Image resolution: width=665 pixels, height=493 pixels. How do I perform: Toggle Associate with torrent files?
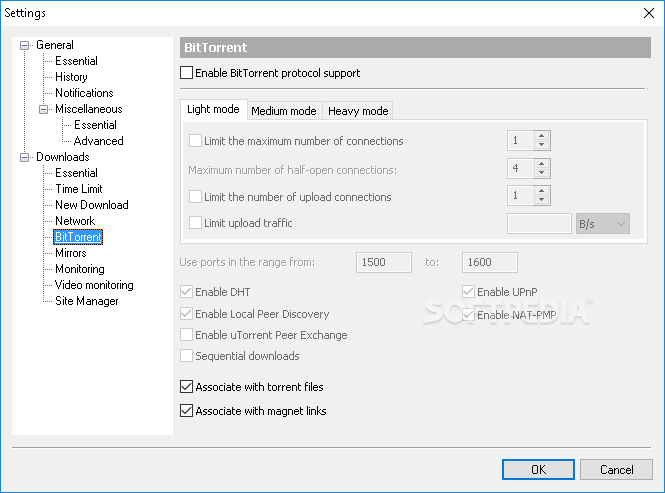pyautogui.click(x=186, y=387)
